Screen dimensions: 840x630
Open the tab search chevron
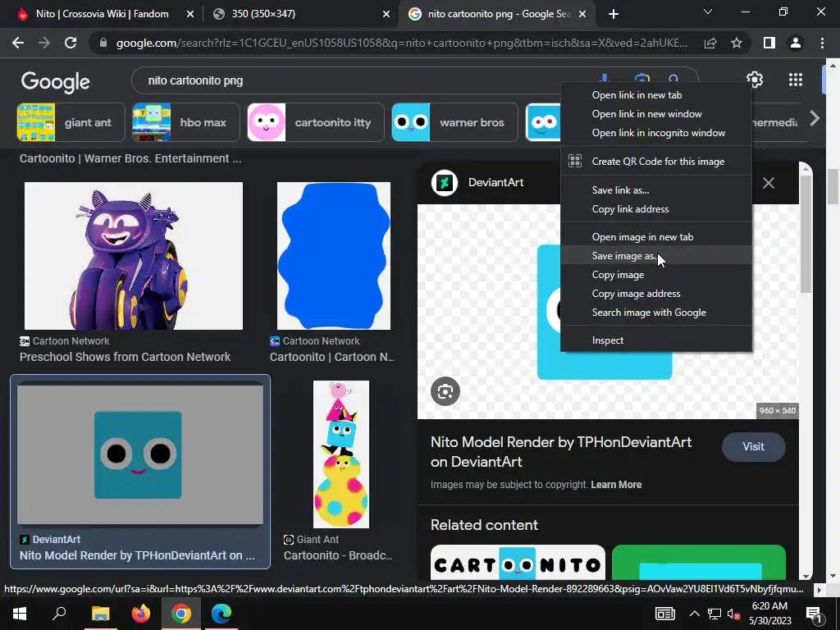[x=708, y=11]
